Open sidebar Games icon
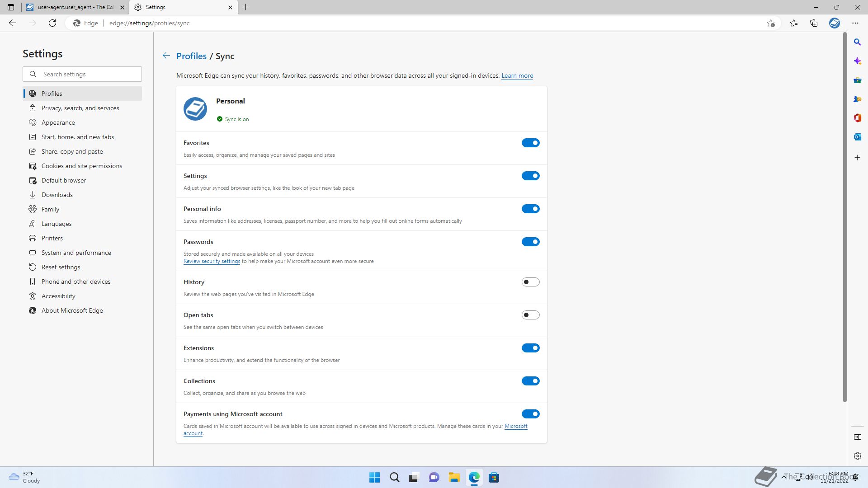The image size is (868, 488). pos(857,99)
